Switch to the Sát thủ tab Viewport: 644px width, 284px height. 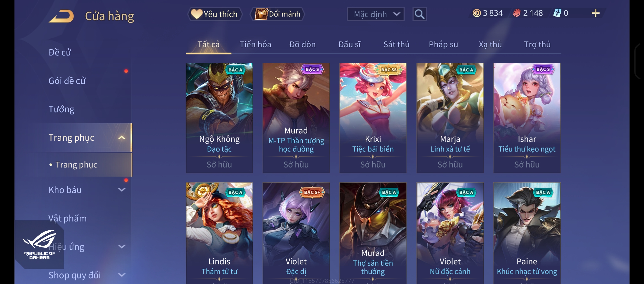[x=396, y=44]
